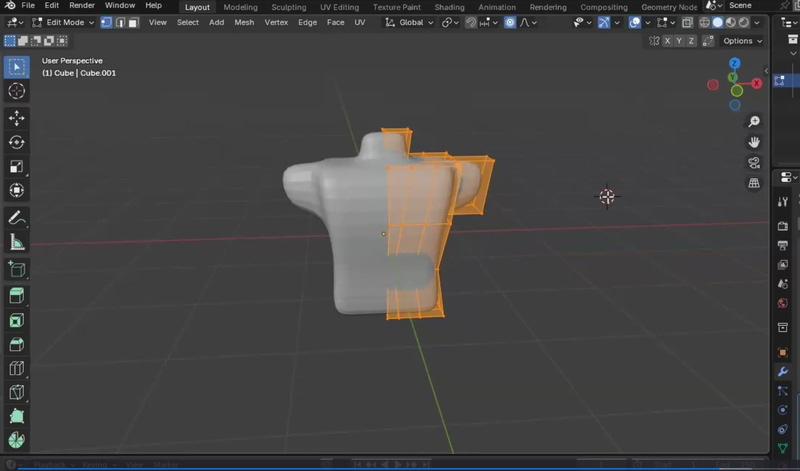Open the Edit Mode dropdown
This screenshot has width=800, height=471.
[x=66, y=22]
